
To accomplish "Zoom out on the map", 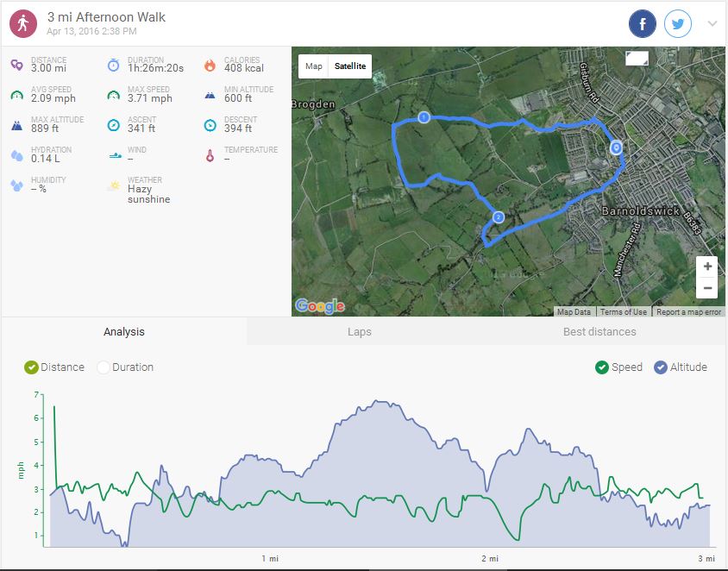I will tap(707, 288).
